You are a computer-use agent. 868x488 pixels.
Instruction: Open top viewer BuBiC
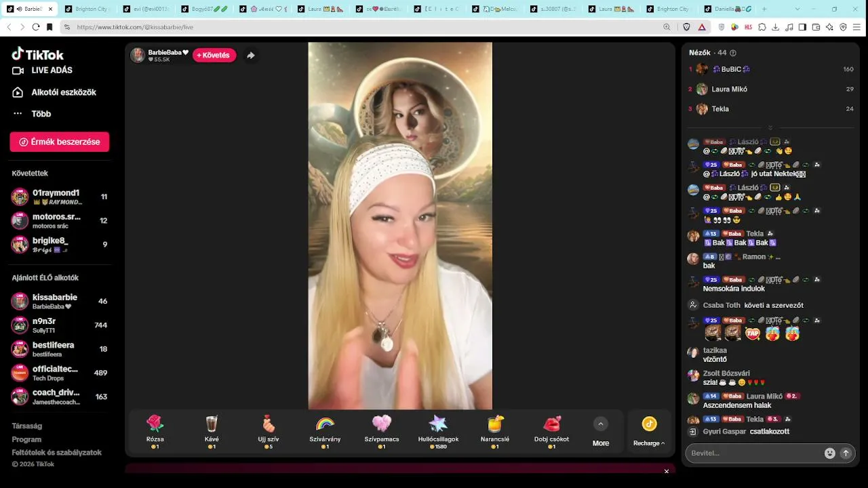(771, 69)
